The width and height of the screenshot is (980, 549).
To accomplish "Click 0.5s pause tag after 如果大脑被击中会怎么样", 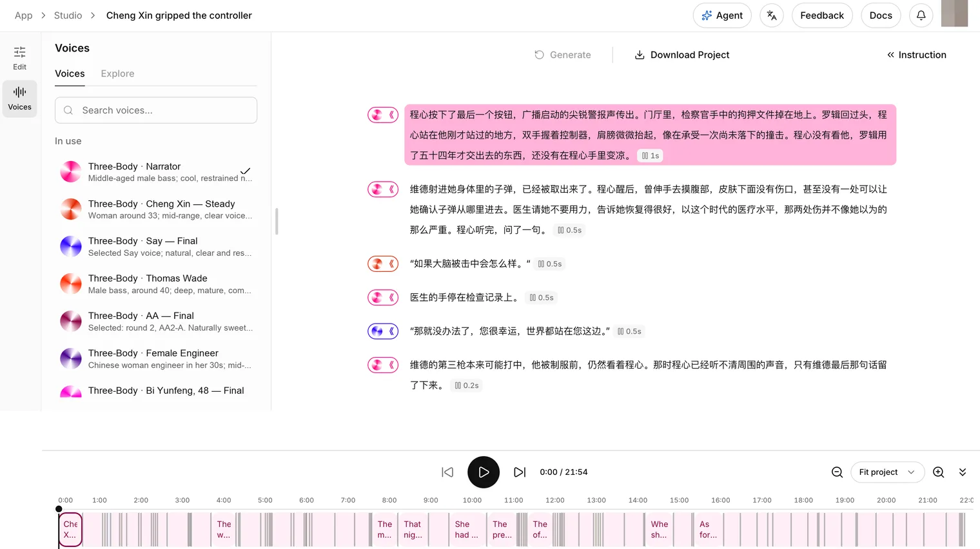I will point(549,264).
